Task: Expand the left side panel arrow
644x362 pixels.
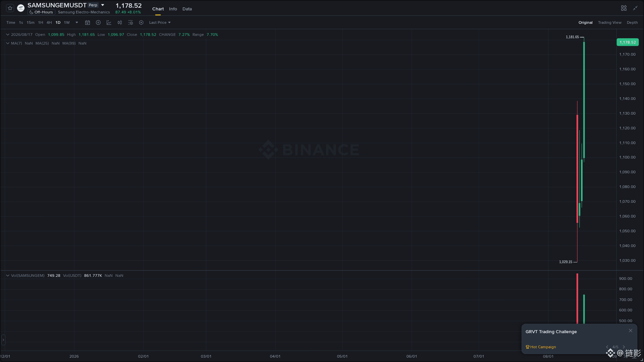Action: (3, 340)
